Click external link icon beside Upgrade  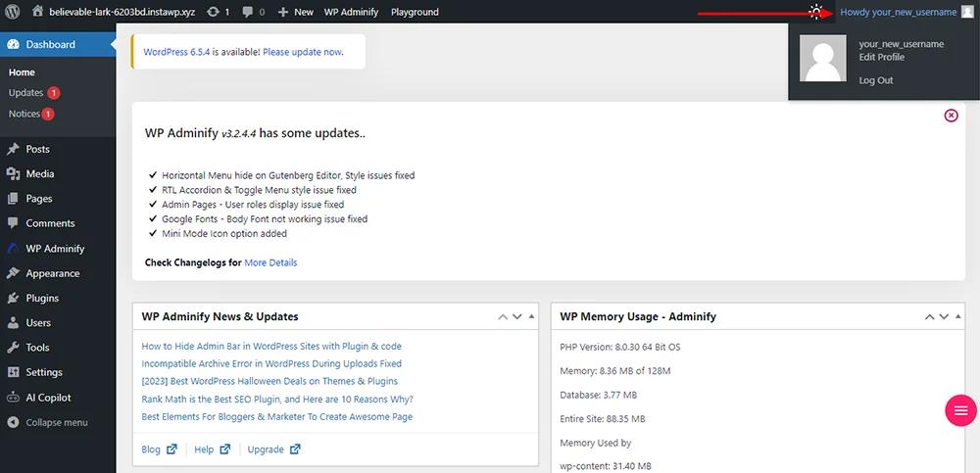[295, 449]
